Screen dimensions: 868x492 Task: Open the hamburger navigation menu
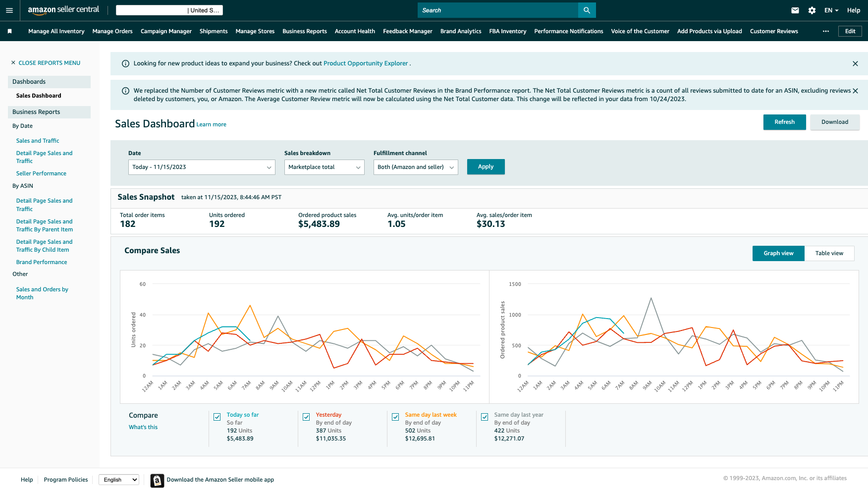coord(9,10)
